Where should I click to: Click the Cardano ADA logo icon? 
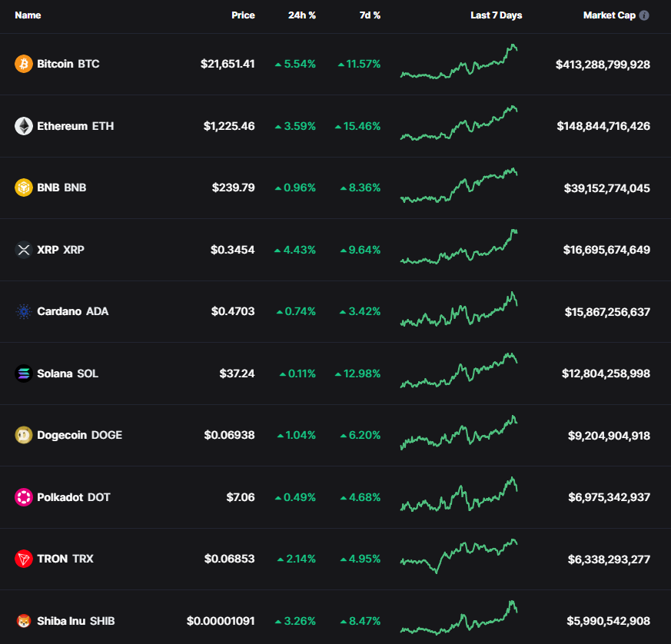point(24,311)
